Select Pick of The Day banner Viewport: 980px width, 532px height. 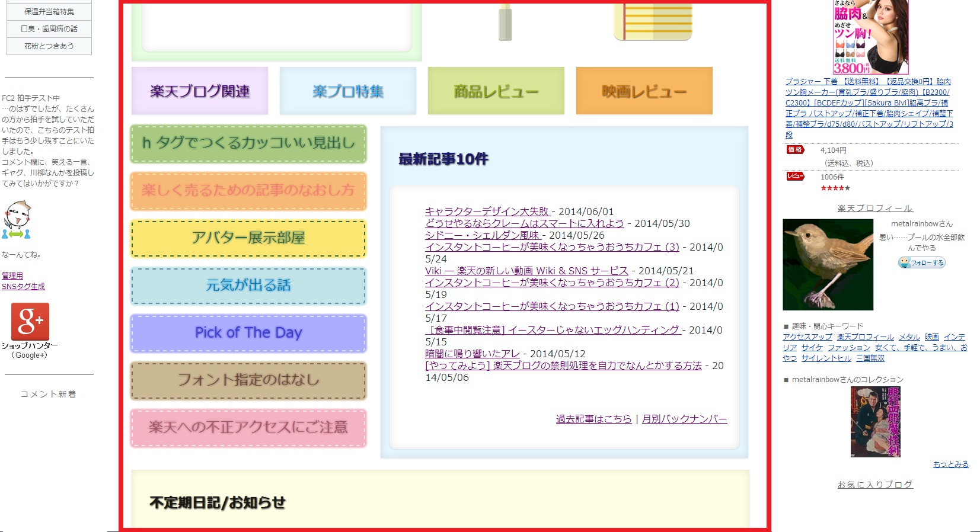point(248,333)
